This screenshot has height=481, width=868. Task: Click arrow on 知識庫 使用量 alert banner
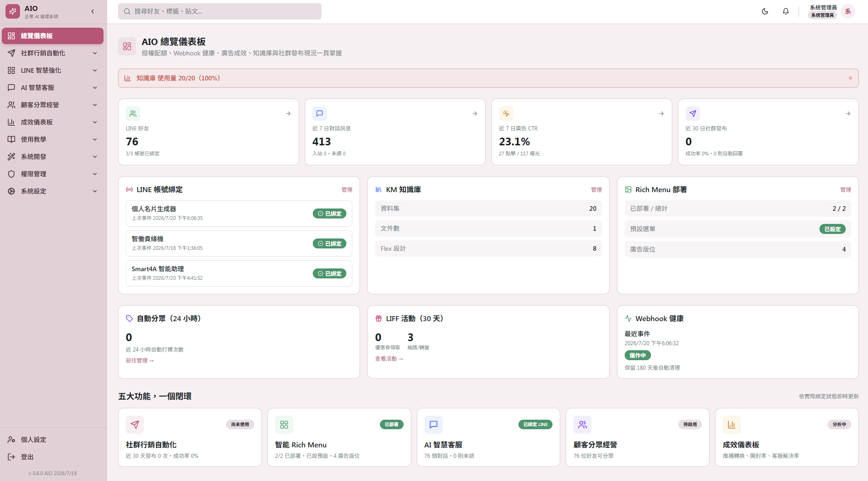tap(850, 78)
